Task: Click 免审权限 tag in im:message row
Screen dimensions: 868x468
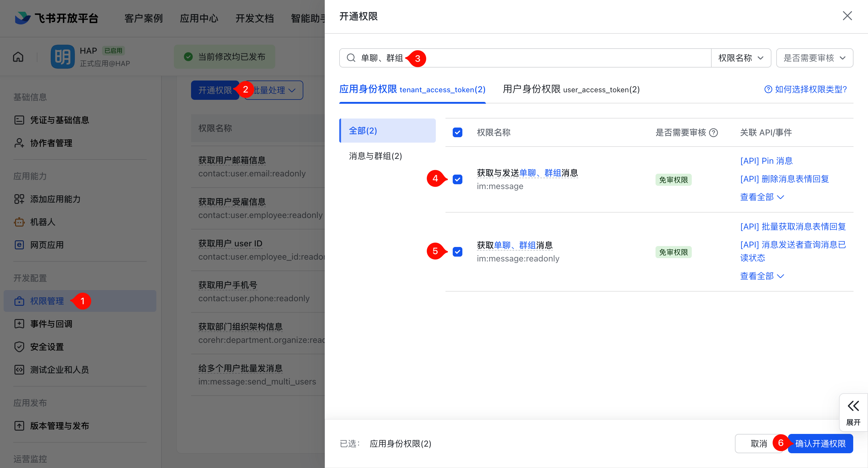Action: (673, 180)
